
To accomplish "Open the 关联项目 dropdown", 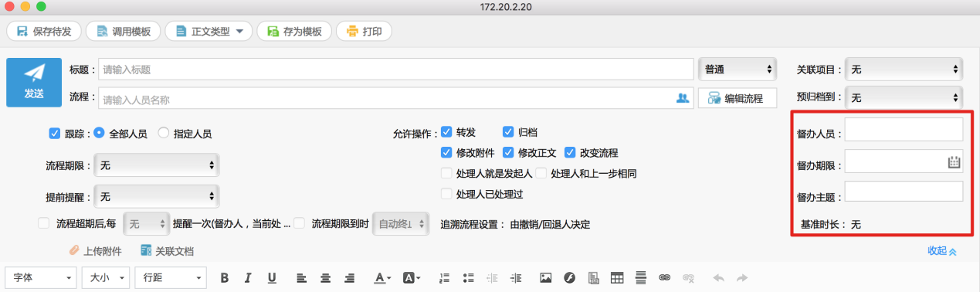I will 904,70.
